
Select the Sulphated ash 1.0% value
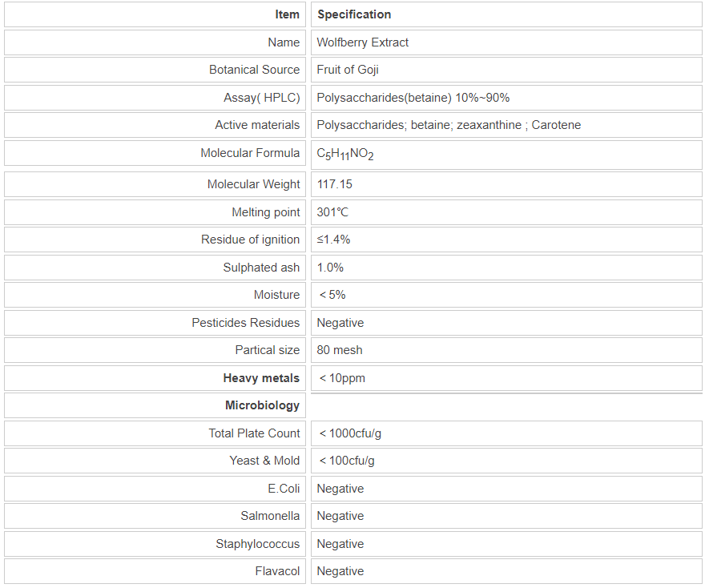(x=330, y=268)
